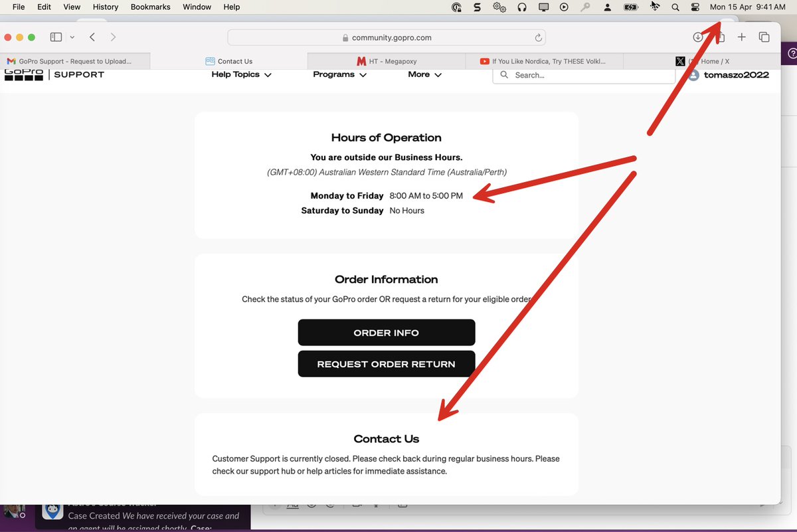
Task: Expand the Programs dropdown
Action: [x=340, y=74]
